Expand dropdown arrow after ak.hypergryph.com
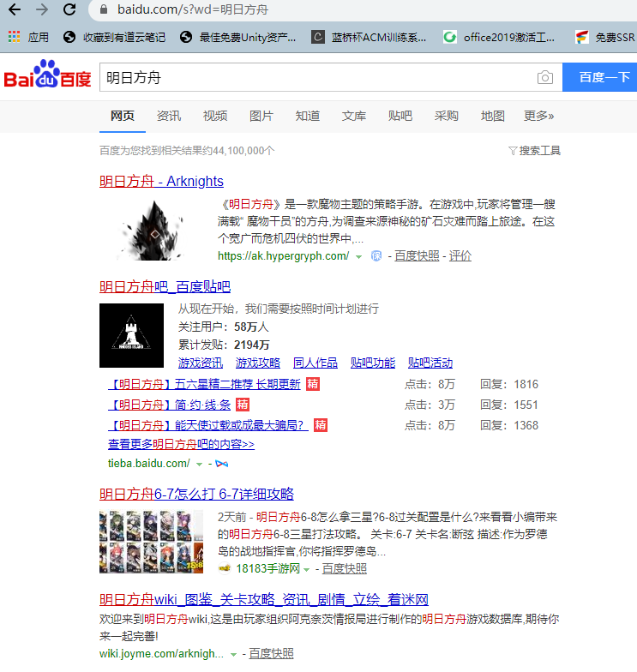 tap(358, 257)
